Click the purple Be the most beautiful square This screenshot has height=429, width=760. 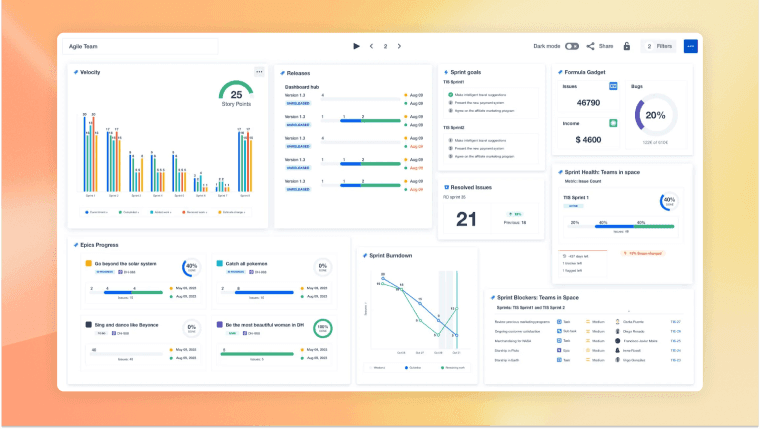(220, 325)
